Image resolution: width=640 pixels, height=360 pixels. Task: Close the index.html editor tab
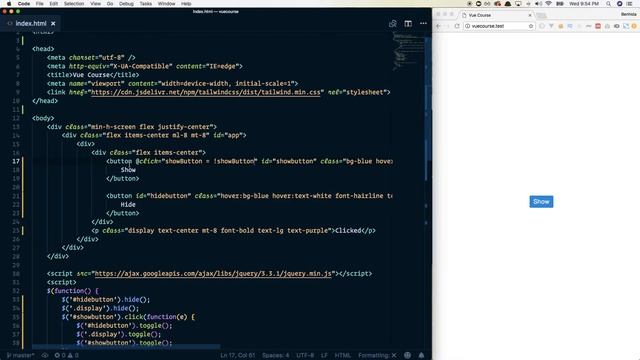(x=53, y=24)
